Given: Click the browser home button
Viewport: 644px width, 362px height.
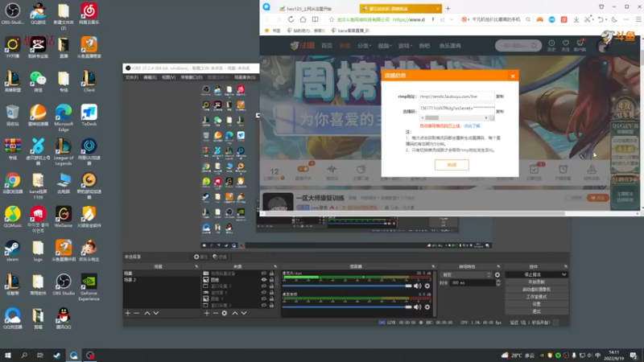Looking at the screenshot, I should coord(303,19).
